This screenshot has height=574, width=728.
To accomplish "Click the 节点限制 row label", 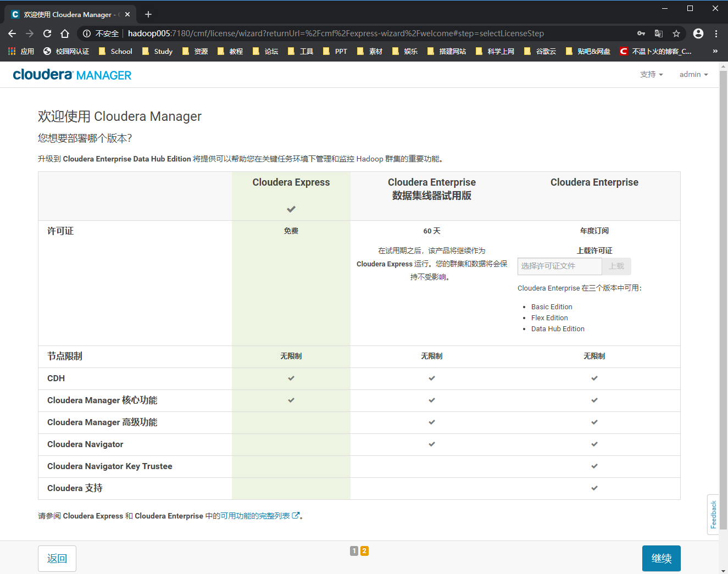I will [65, 356].
